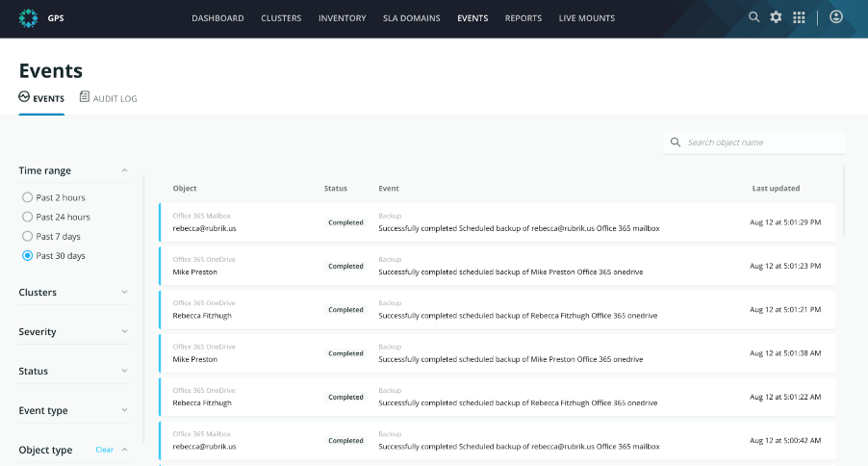Viewport: 868px width, 466px height.
Task: Open rebecca@rubrik.us mailbox event at 5:01:29 PM
Action: point(498,222)
